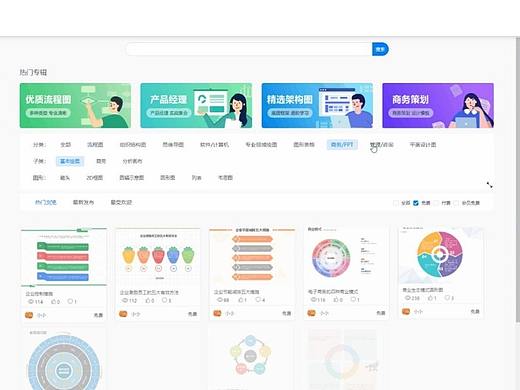Click highlighted 基本绘图 subcategory
The width and height of the screenshot is (520, 390).
tap(70, 161)
